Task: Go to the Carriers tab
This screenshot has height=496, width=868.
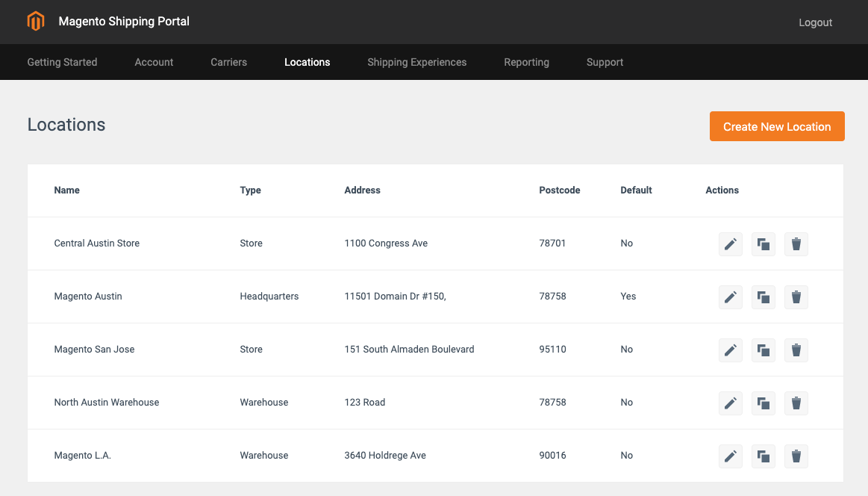Action: [228, 62]
